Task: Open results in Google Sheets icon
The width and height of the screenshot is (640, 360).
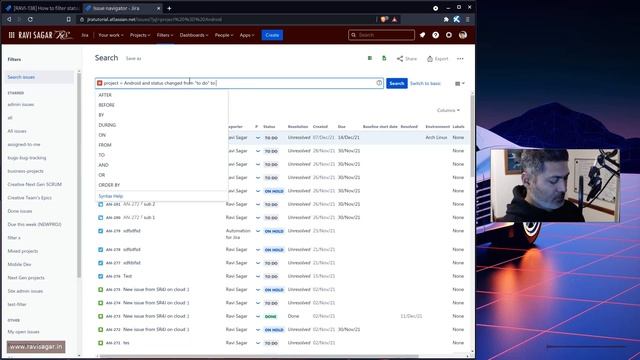Action: click(370, 58)
